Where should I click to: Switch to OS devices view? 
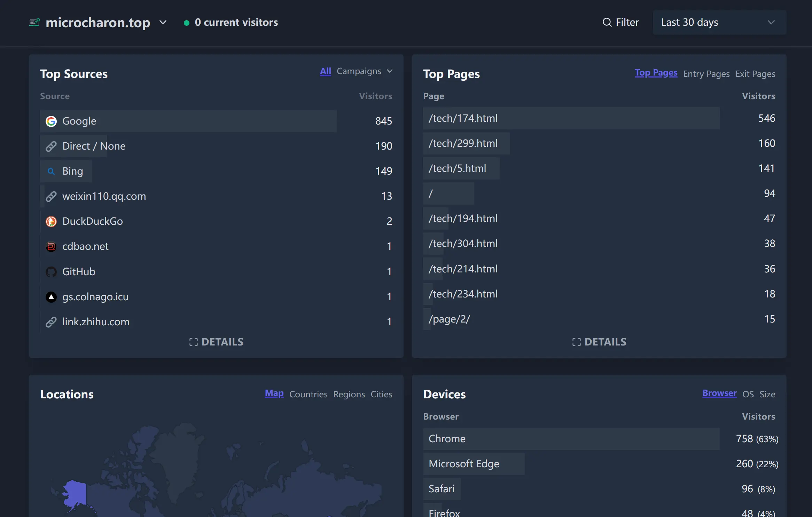pyautogui.click(x=748, y=393)
